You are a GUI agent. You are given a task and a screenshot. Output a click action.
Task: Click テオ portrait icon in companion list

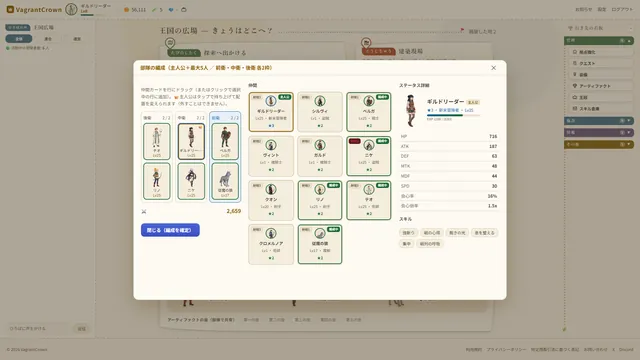369,189
